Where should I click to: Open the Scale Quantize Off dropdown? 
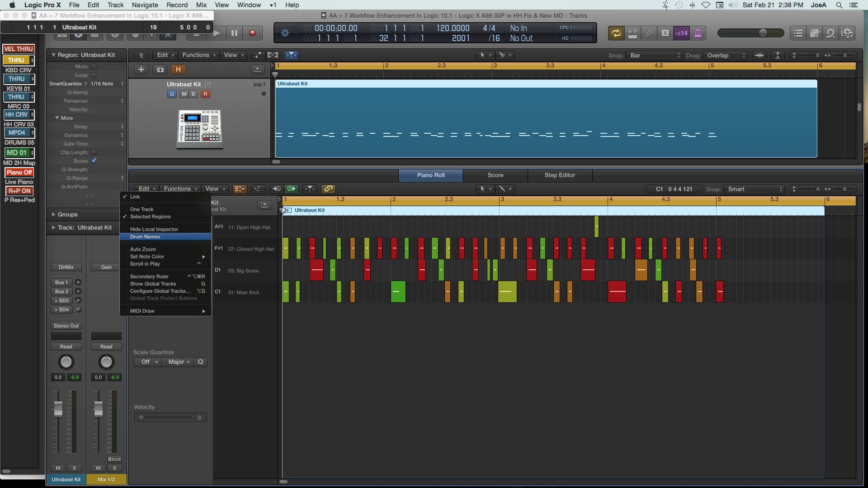147,362
